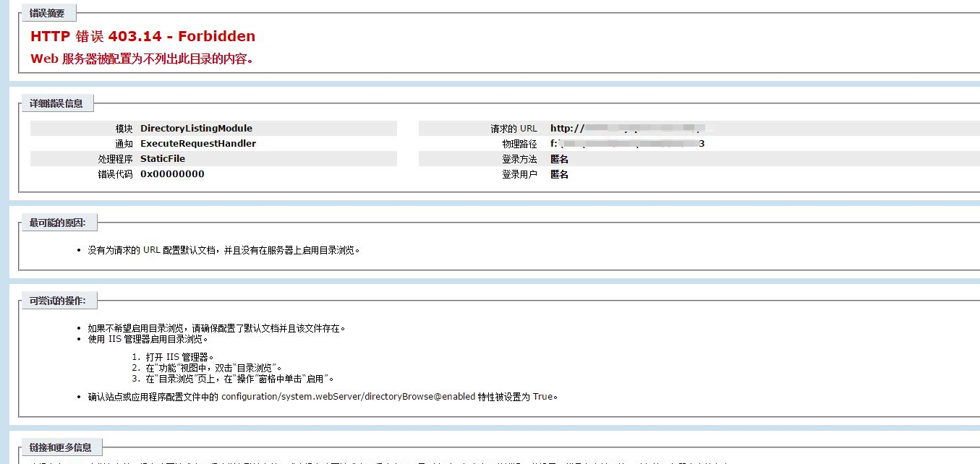Viewport: 980px width, 464px height.
Task: Click the error code 0x00000000
Action: (x=172, y=174)
